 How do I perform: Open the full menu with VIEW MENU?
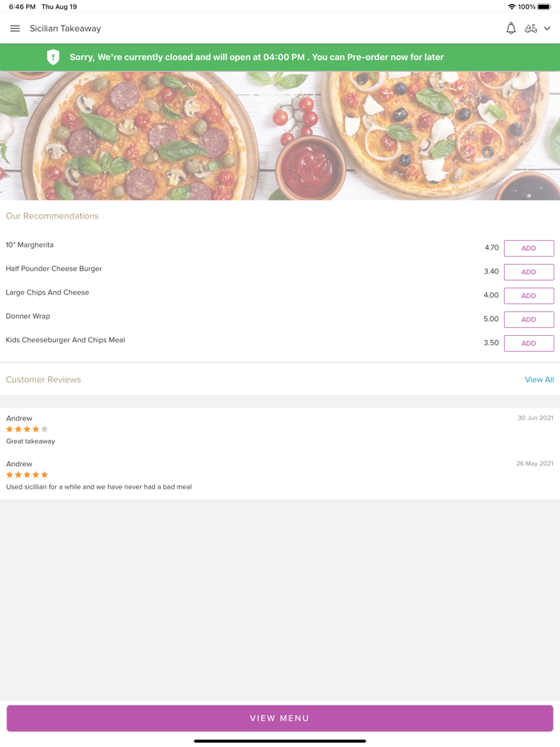[x=280, y=718]
